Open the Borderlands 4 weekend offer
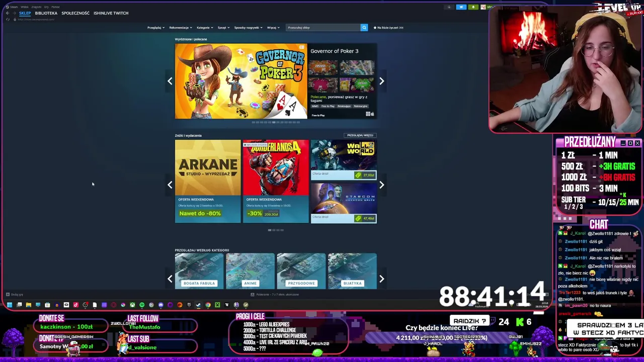Viewport: 644px width, 362px height. coord(276,182)
